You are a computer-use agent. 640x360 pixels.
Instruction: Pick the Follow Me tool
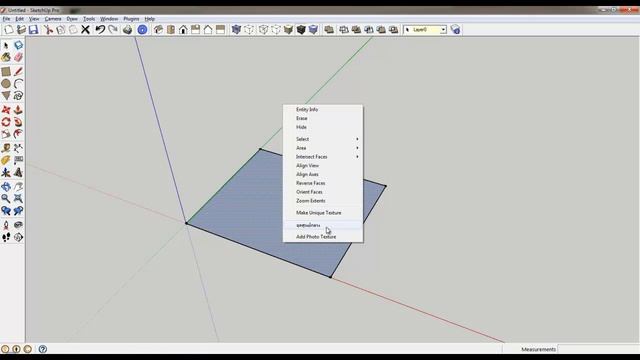pyautogui.click(x=18, y=122)
